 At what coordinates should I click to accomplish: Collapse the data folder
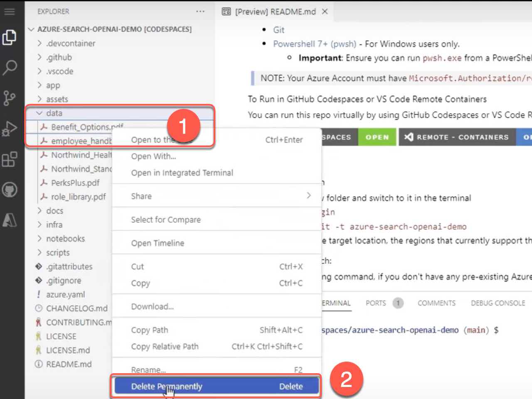point(49,113)
